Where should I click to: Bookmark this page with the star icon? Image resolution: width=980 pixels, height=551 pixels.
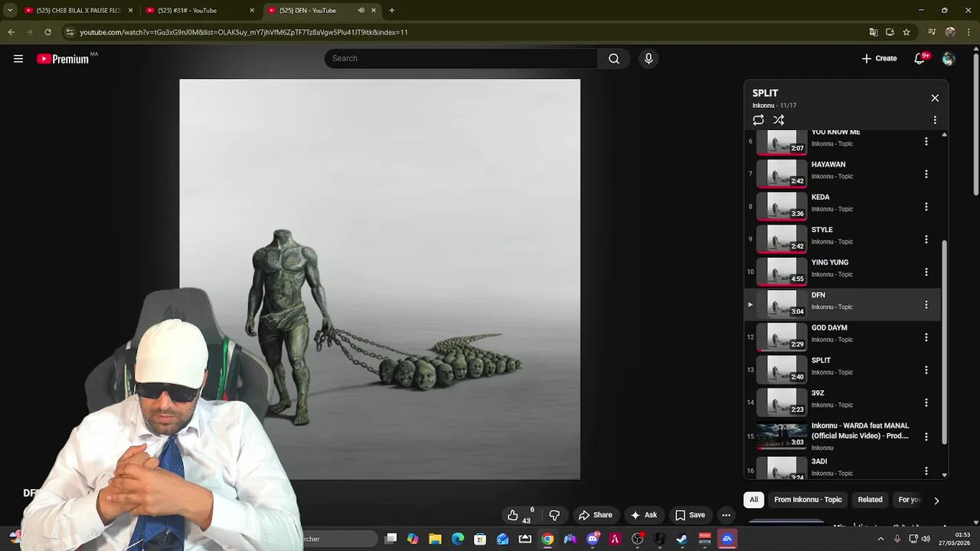click(x=906, y=32)
